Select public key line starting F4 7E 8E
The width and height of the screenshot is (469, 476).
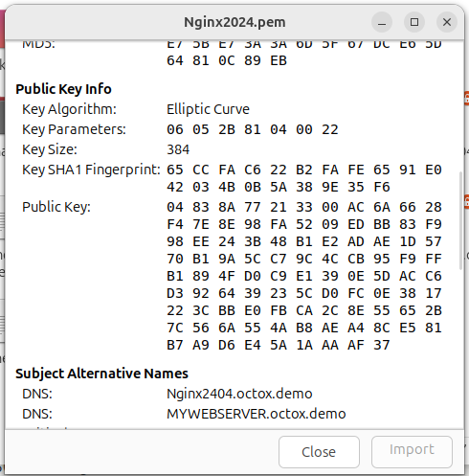[304, 224]
